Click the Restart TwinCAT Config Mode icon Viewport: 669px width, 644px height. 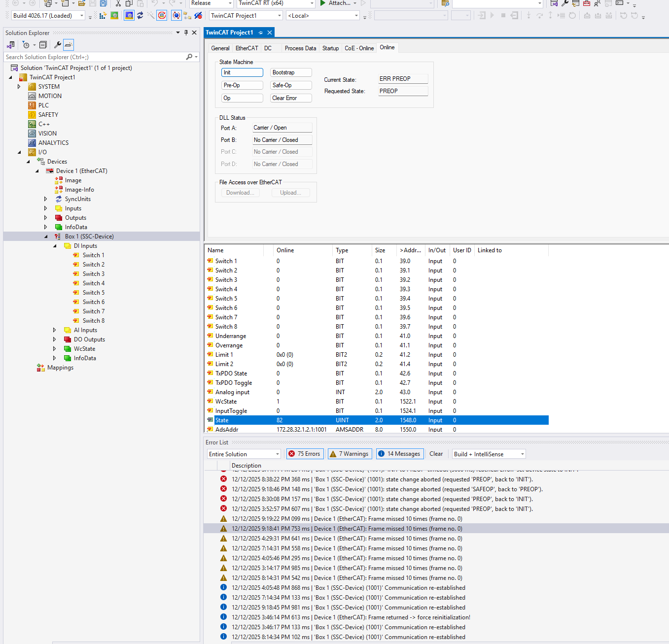click(129, 15)
